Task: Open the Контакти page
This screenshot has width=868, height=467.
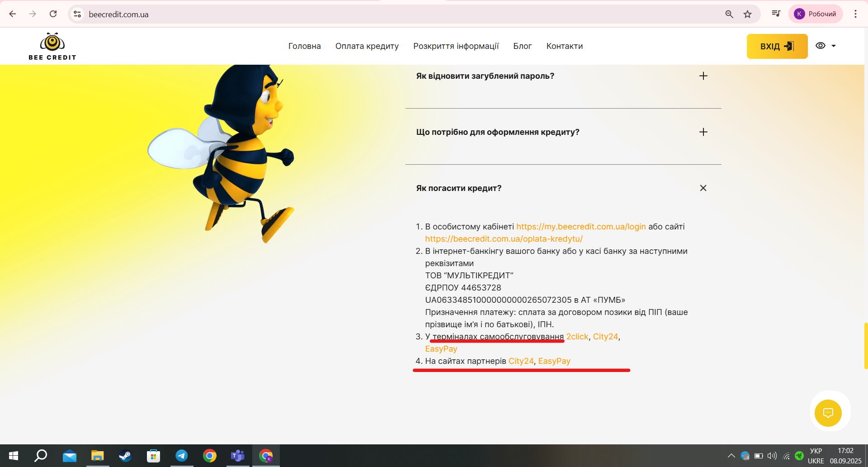Action: pyautogui.click(x=565, y=46)
